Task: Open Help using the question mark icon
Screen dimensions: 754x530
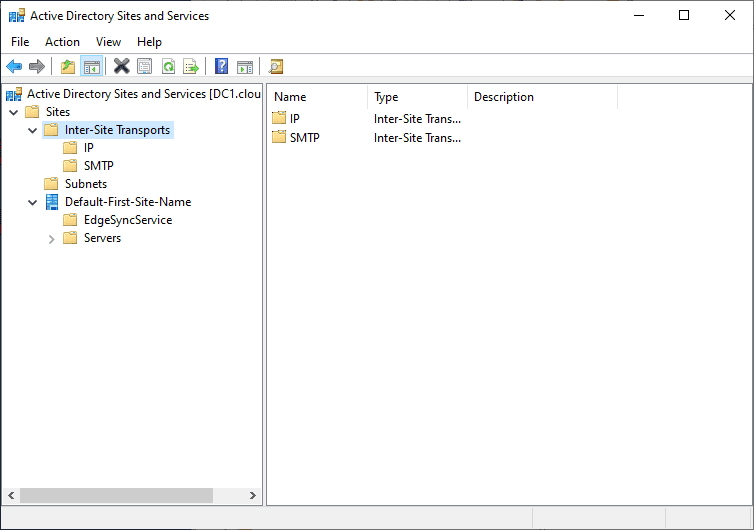Action: [221, 66]
